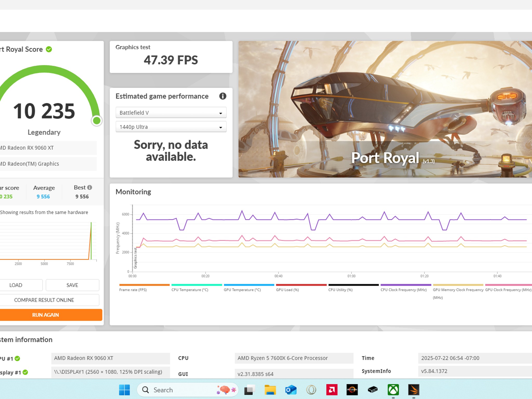Expand the Battlefield V game dropdown
Image resolution: width=532 pixels, height=399 pixels.
(x=171, y=113)
